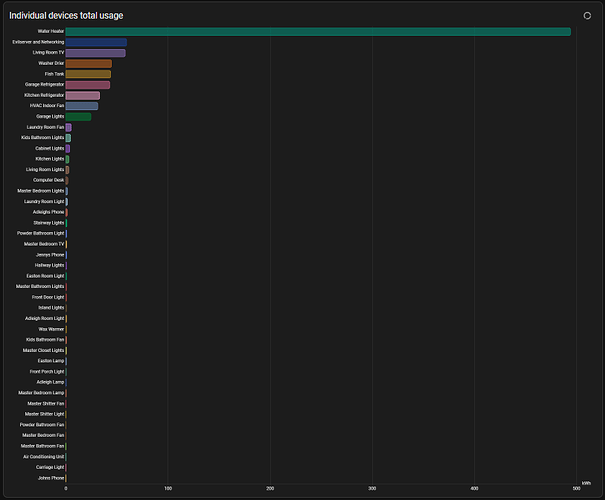The width and height of the screenshot is (605, 500).
Task: Click the 'Stairway Lights' label
Action: (x=49, y=223)
